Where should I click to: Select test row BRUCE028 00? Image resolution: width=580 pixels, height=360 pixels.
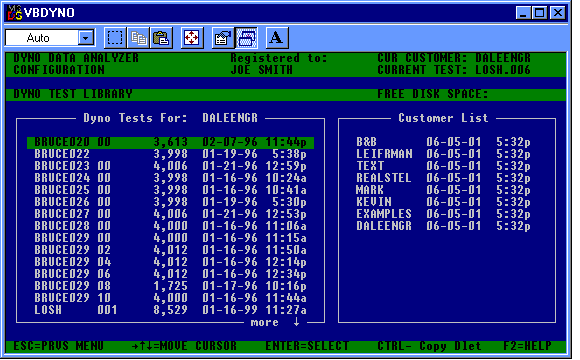click(x=171, y=226)
